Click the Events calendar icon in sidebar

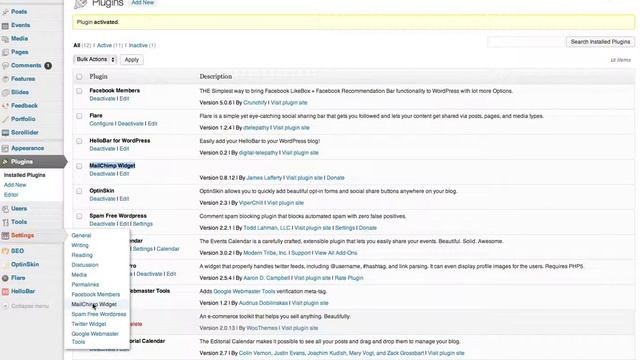[5, 26]
